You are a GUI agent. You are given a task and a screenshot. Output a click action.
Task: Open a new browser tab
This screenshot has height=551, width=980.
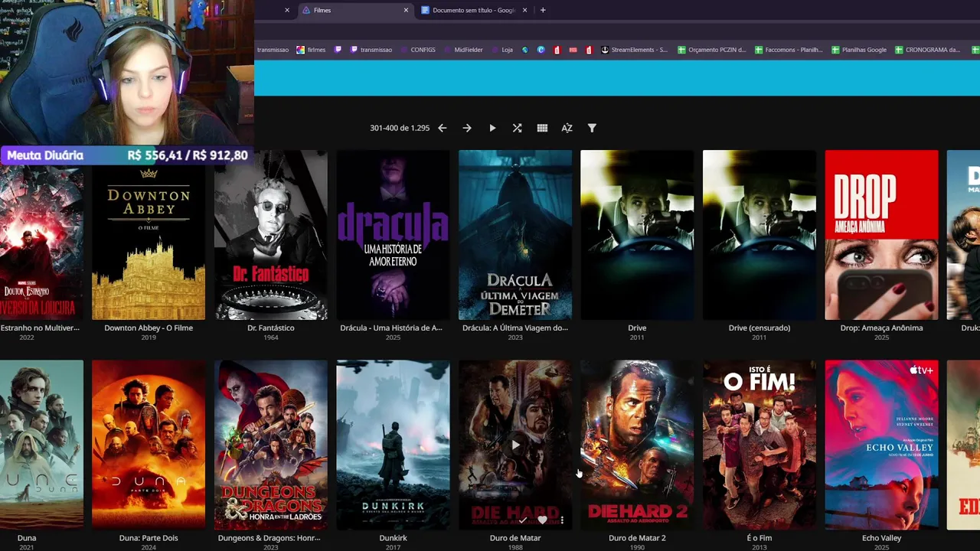543,10
